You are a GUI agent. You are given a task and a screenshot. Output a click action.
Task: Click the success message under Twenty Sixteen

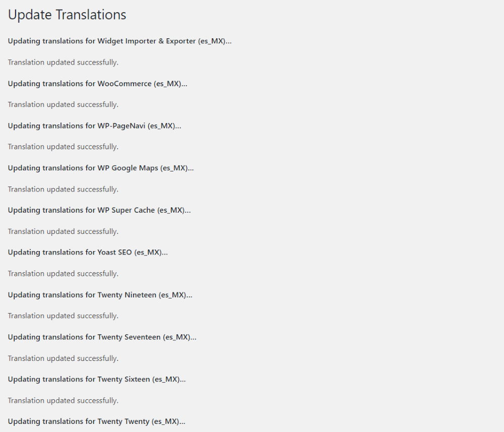coord(63,401)
